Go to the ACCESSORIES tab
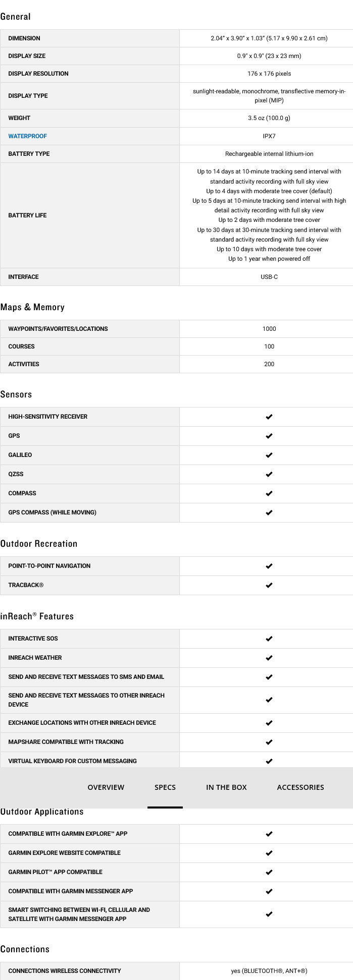The width and height of the screenshot is (353, 980). click(x=300, y=787)
